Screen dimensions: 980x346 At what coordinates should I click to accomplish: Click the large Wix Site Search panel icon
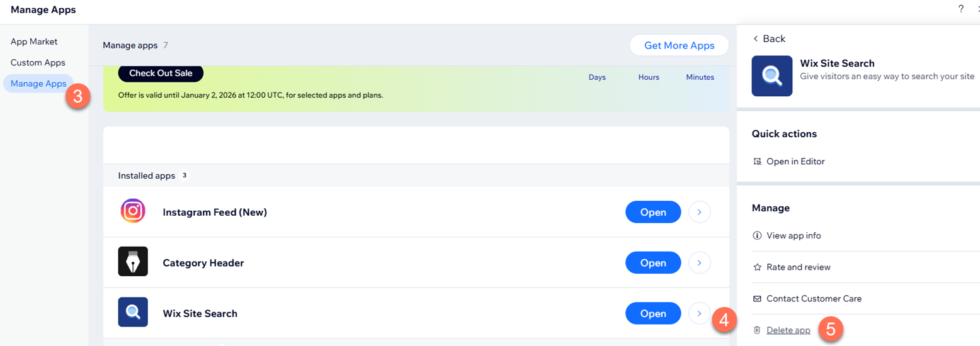772,75
